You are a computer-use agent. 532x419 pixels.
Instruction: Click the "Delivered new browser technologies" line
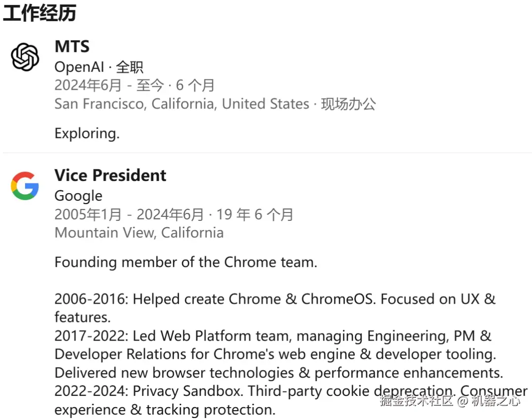coord(278,373)
